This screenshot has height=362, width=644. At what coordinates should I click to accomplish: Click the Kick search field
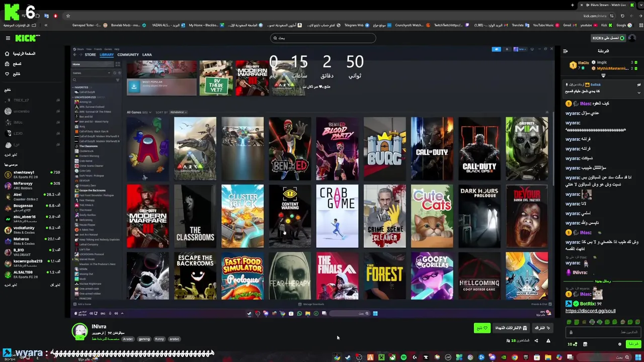(323, 38)
